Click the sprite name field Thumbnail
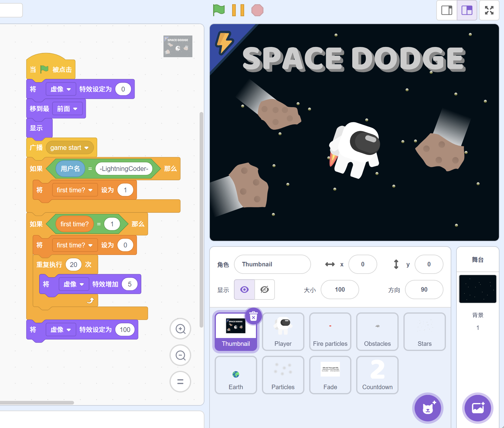Image resolution: width=504 pixels, height=428 pixels. click(272, 264)
